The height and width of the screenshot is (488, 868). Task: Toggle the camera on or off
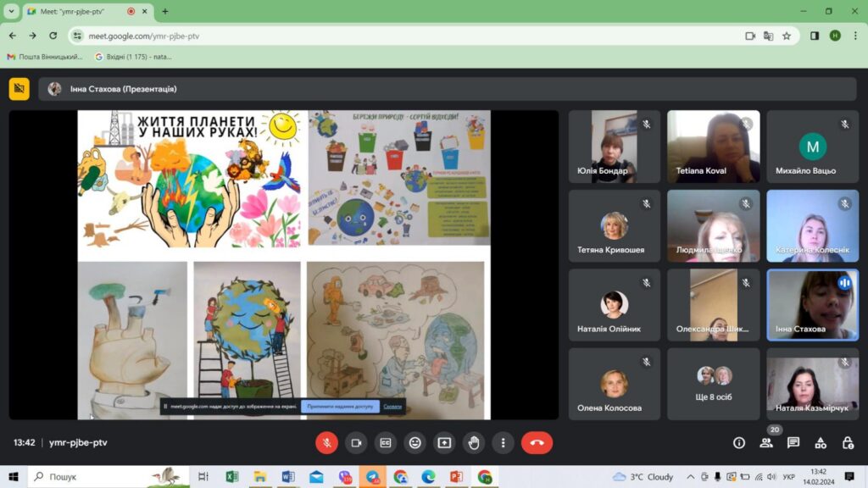coord(356,442)
